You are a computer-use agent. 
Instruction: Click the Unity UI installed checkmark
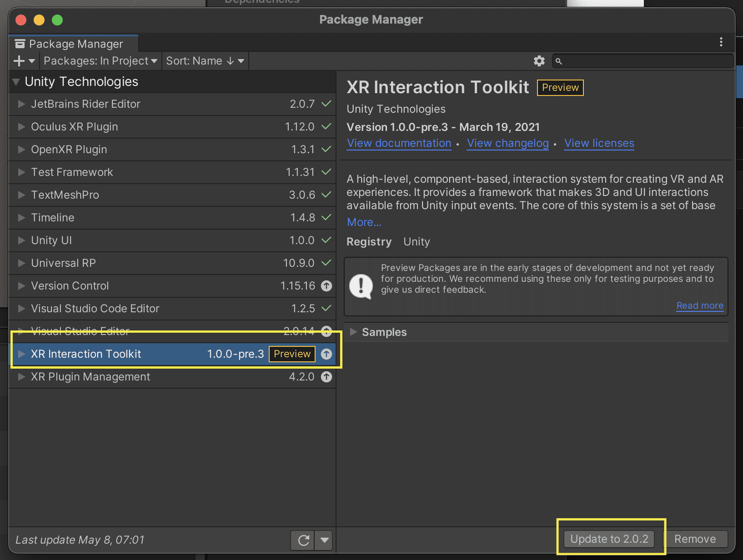[326, 240]
